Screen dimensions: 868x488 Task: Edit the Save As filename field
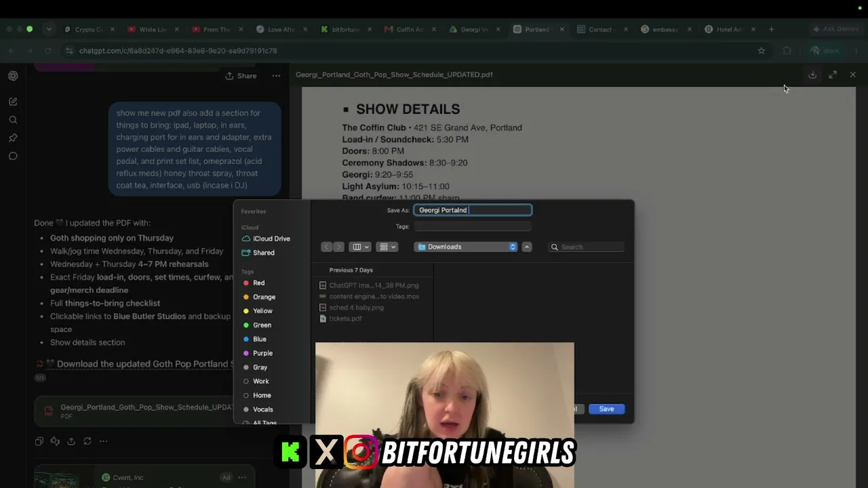[x=473, y=210]
